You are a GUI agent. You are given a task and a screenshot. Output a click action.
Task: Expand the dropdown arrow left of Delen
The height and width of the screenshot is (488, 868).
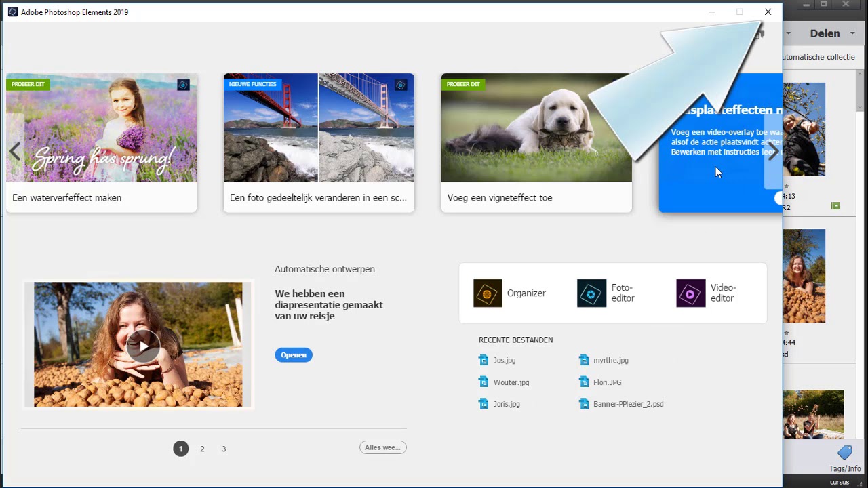coord(788,33)
